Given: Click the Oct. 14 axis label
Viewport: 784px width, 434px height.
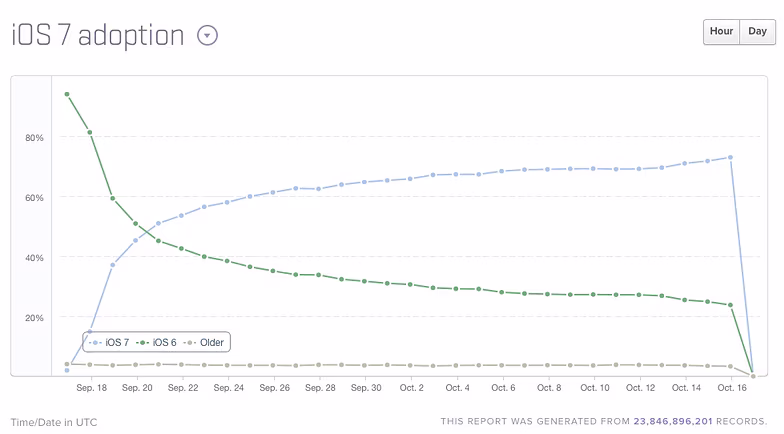Looking at the screenshot, I should 686,388.
